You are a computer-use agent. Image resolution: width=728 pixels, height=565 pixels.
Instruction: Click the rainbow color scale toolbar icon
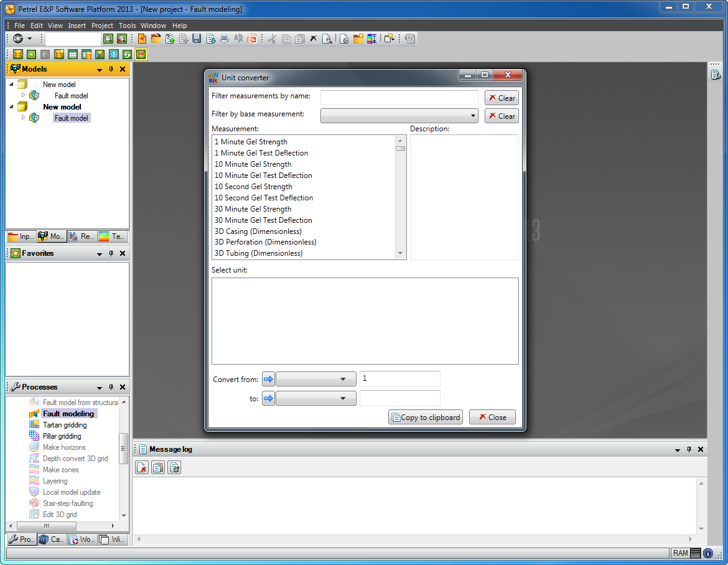[372, 39]
